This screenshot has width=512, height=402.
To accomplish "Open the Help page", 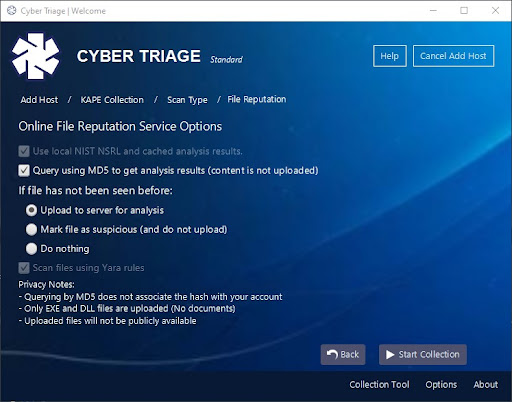I will pyautogui.click(x=390, y=56).
